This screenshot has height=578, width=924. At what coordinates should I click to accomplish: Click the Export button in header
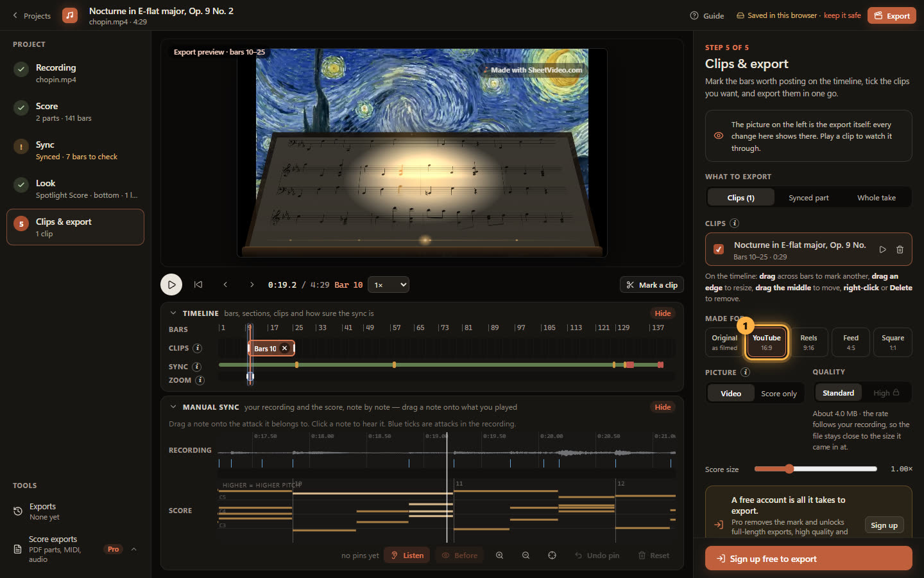[x=892, y=15]
